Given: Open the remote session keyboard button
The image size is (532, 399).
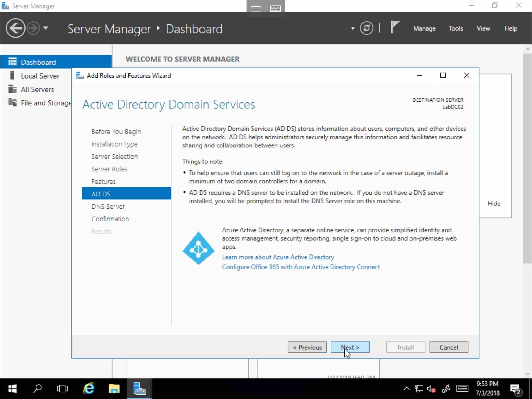Looking at the screenshot, I should coord(275,9).
